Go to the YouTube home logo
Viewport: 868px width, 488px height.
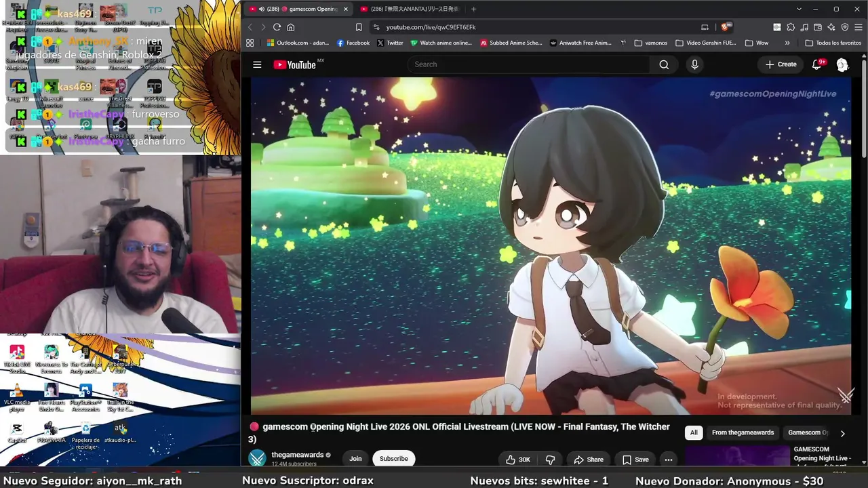click(x=294, y=64)
